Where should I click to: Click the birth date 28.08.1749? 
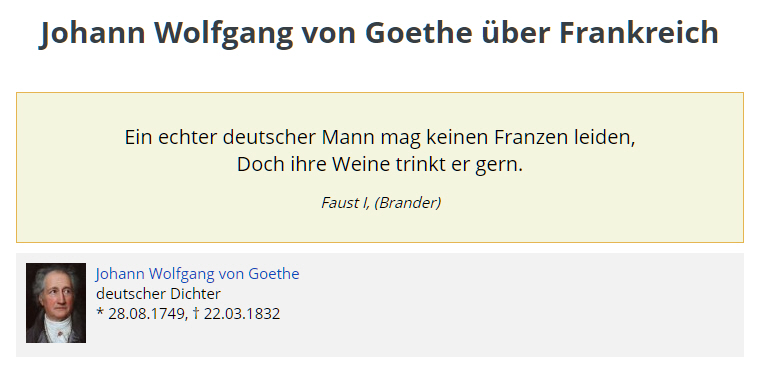pos(146,314)
